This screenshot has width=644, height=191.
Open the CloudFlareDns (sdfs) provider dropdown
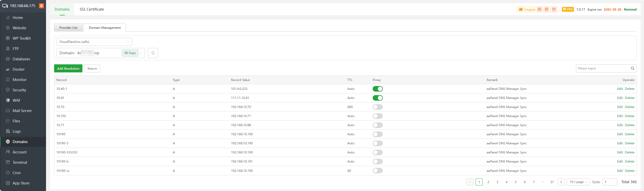coord(94,42)
